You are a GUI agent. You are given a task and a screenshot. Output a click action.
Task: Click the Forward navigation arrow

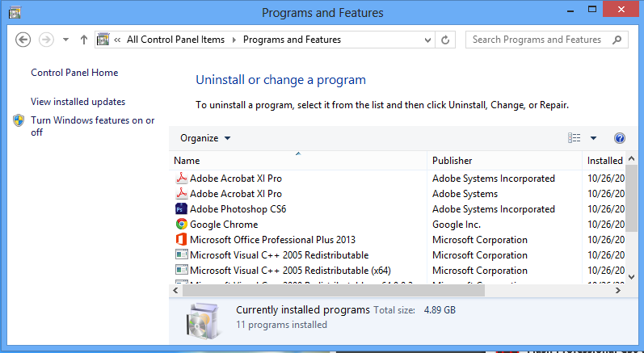(46, 40)
